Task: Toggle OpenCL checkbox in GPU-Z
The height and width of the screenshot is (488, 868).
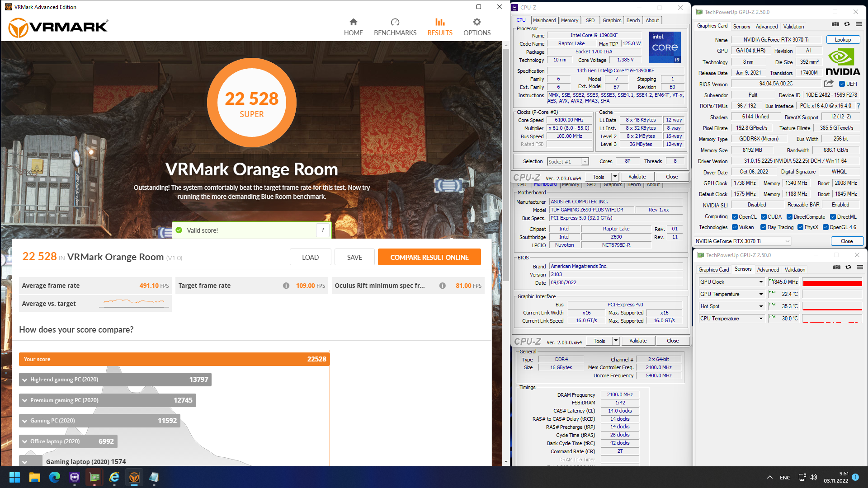Action: [x=735, y=217]
